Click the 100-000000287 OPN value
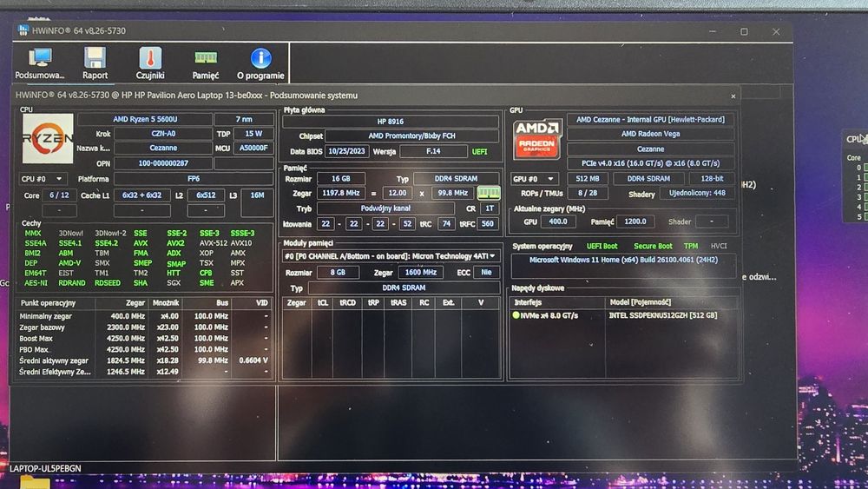 (x=163, y=163)
